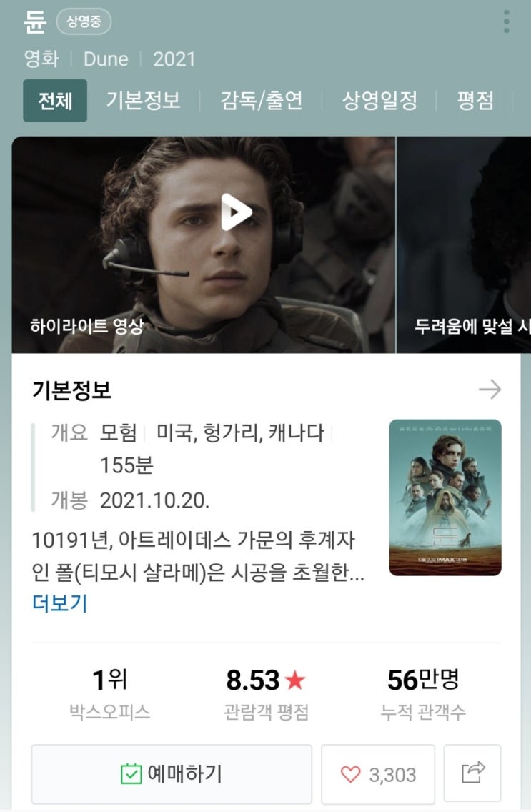
Task: Tap the red star rating icon
Action: (x=295, y=680)
